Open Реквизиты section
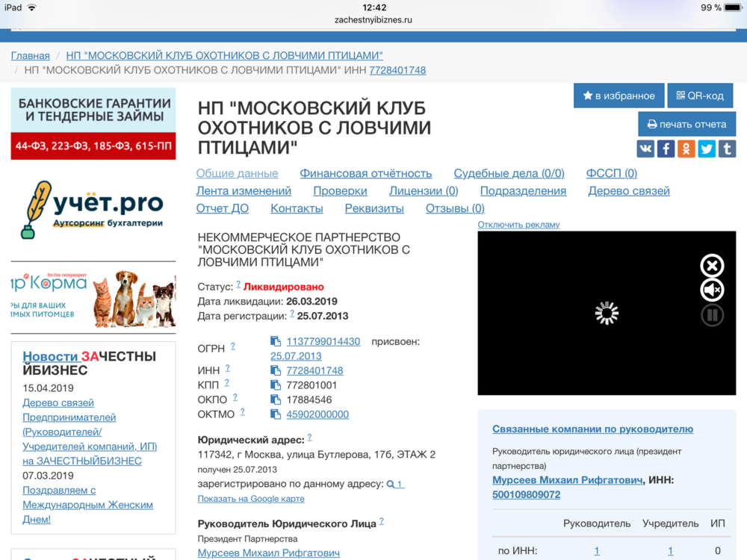The height and width of the screenshot is (560, 747). coord(374,208)
